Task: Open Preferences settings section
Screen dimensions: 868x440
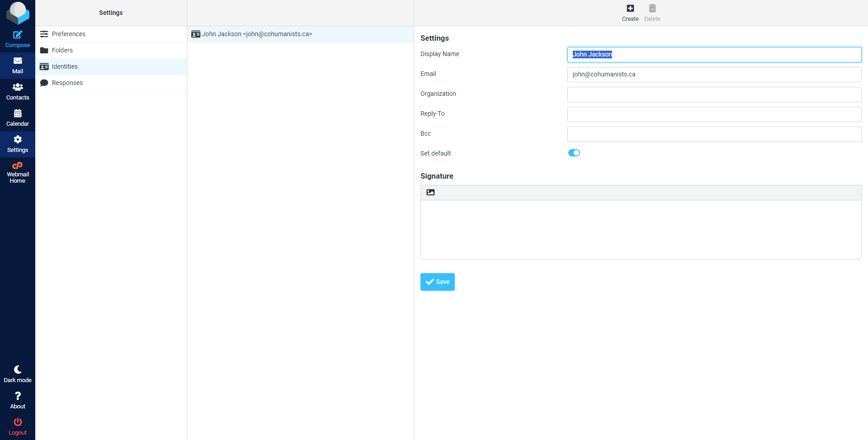Action: tap(111, 34)
